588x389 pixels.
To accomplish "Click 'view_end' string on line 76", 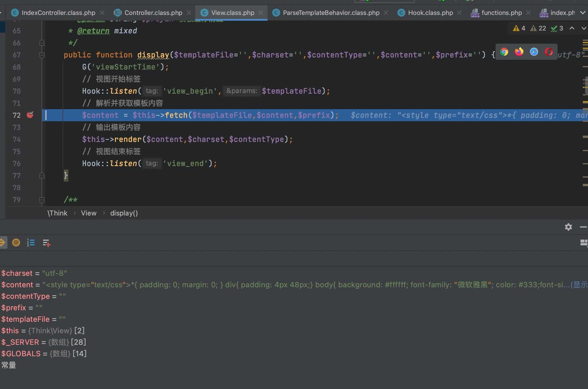I will click(185, 163).
